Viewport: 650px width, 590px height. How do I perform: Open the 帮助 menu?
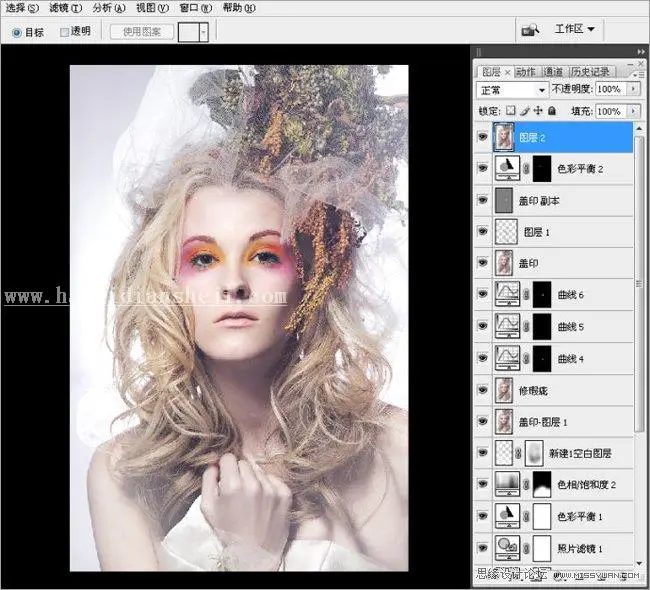tap(239, 8)
